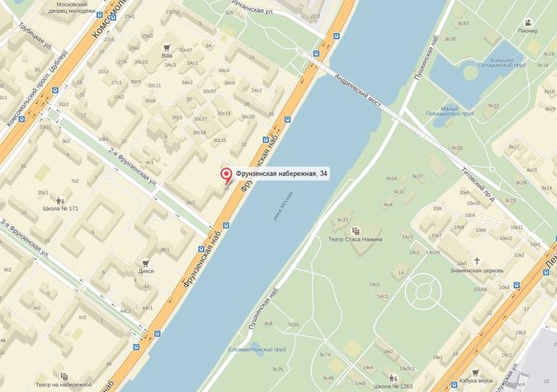The width and height of the screenshot is (557, 392).
Task: Open the Театр на набережной icon
Action: [x=64, y=376]
